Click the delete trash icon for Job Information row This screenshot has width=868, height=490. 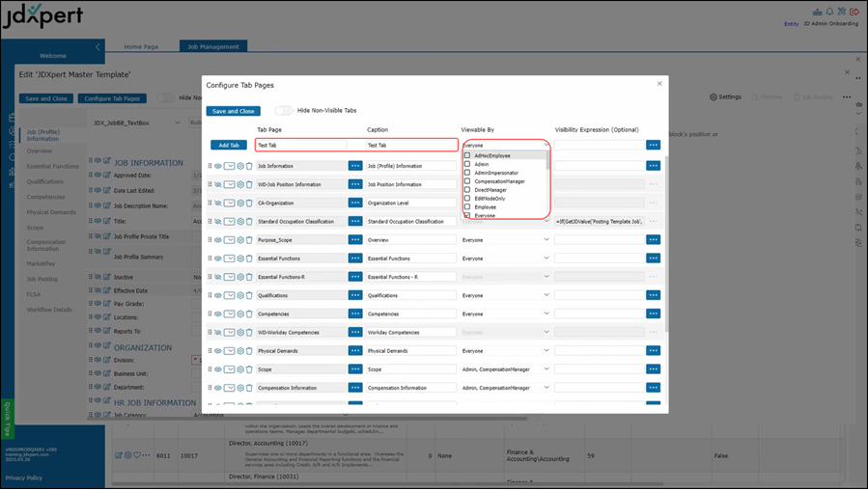tap(249, 166)
